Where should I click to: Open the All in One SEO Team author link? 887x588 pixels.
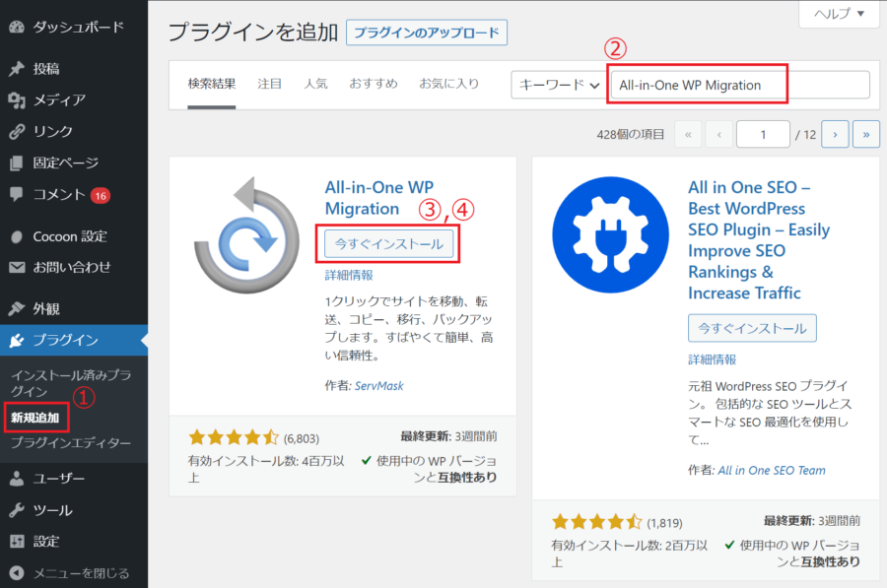[772, 471]
